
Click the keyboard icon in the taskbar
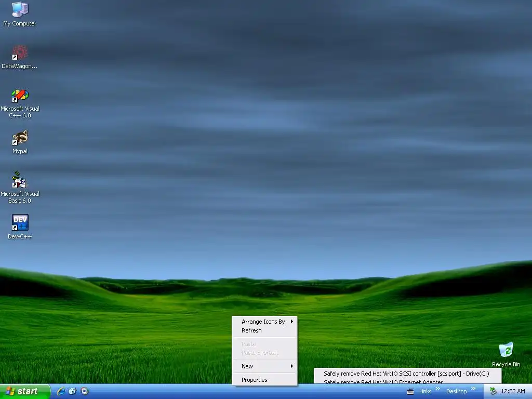coord(410,392)
